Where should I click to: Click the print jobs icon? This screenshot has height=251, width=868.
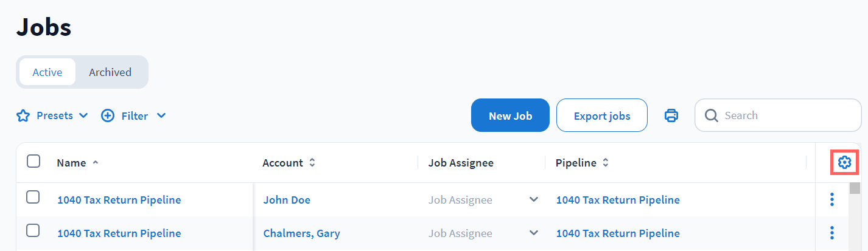pos(671,115)
